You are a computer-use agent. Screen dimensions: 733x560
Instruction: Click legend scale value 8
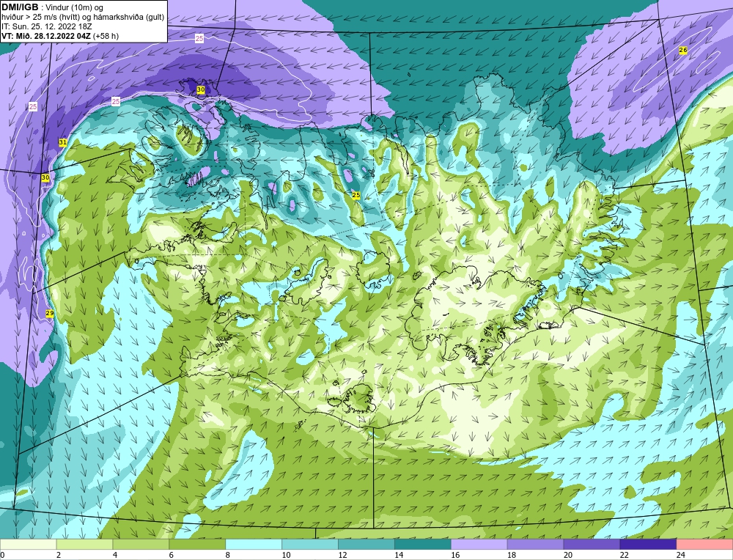point(228,555)
